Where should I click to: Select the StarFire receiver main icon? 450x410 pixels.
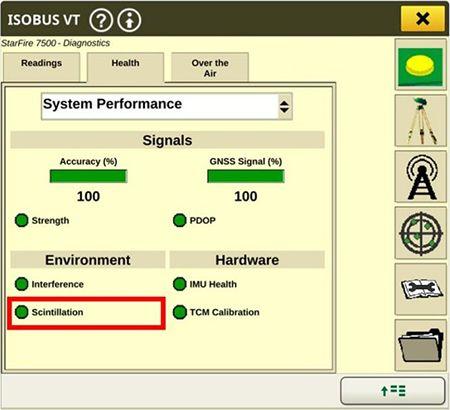(x=420, y=64)
